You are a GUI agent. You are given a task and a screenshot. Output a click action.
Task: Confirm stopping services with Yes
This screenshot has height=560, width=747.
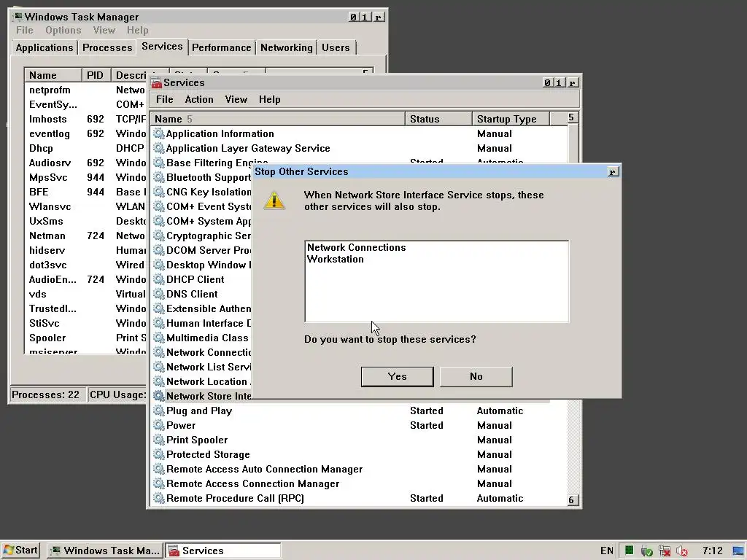[398, 377]
